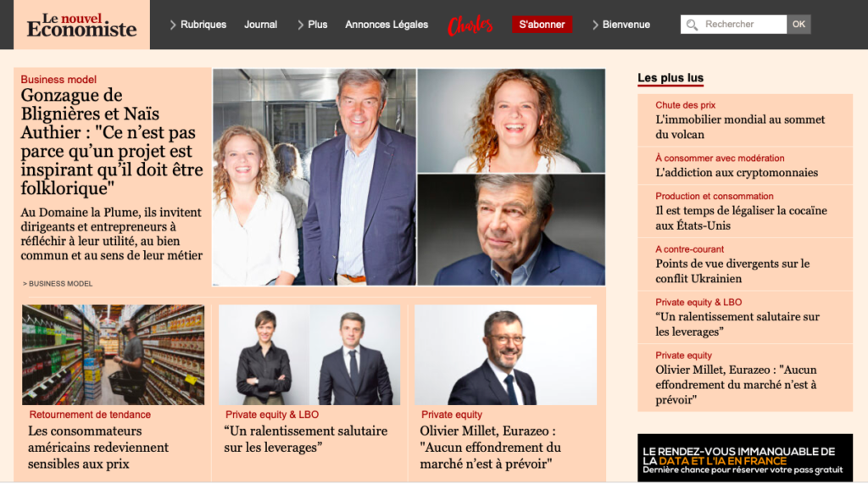
Task: Open the two-person Private equity & LBO photo
Action: coord(309,354)
